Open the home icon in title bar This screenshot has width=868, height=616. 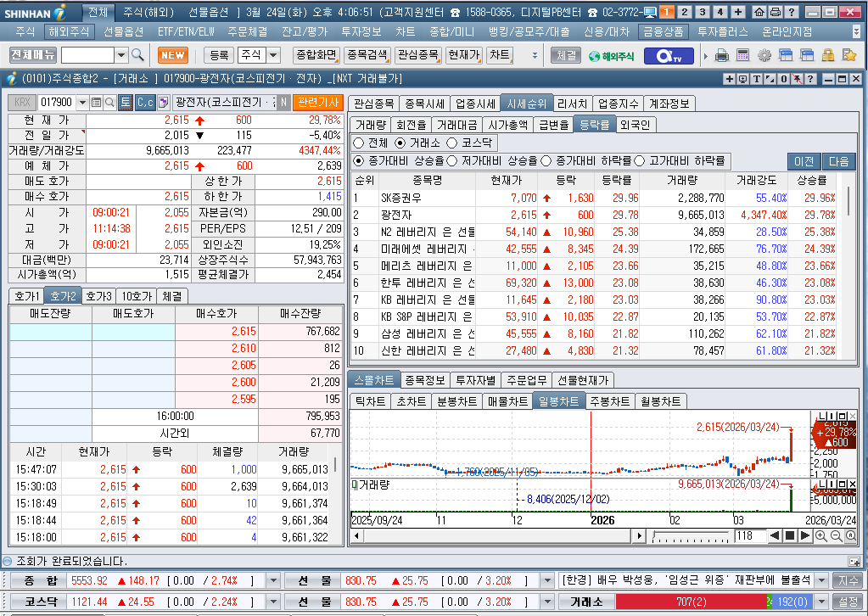[759, 12]
